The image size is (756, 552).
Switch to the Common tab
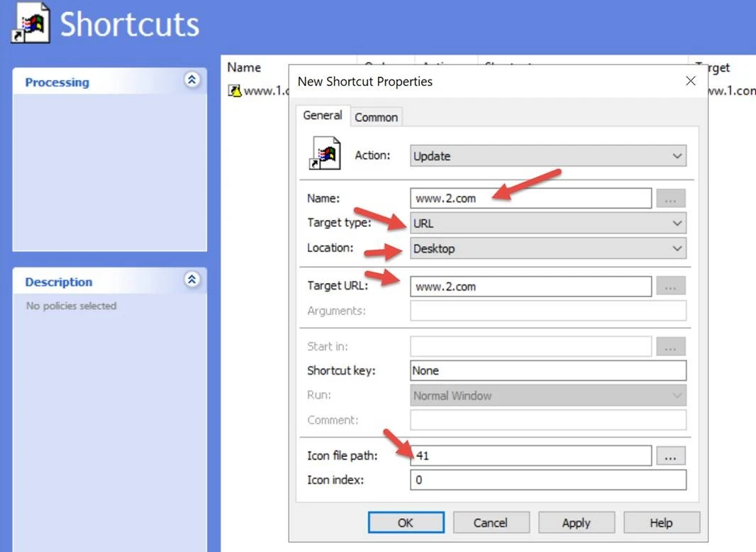tap(376, 117)
